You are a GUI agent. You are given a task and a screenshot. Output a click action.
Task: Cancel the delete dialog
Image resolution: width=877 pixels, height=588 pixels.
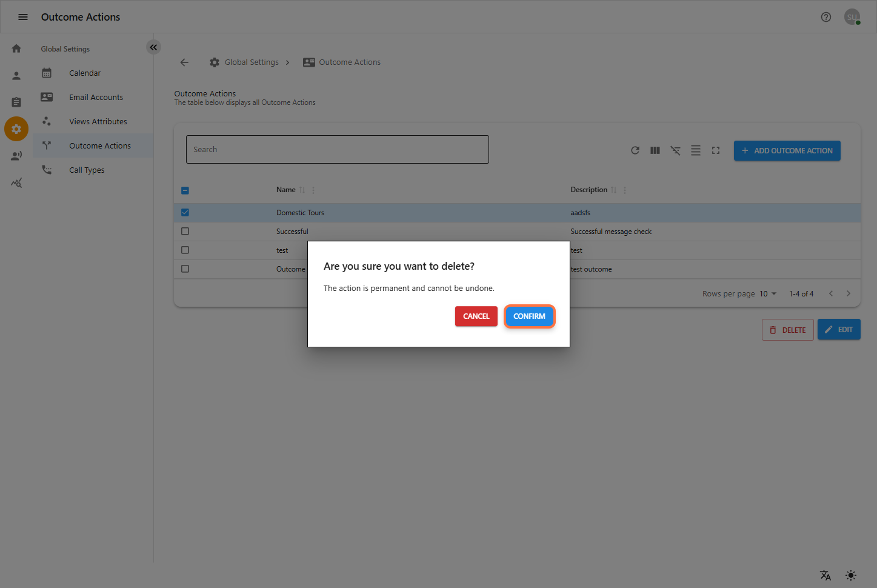click(476, 316)
